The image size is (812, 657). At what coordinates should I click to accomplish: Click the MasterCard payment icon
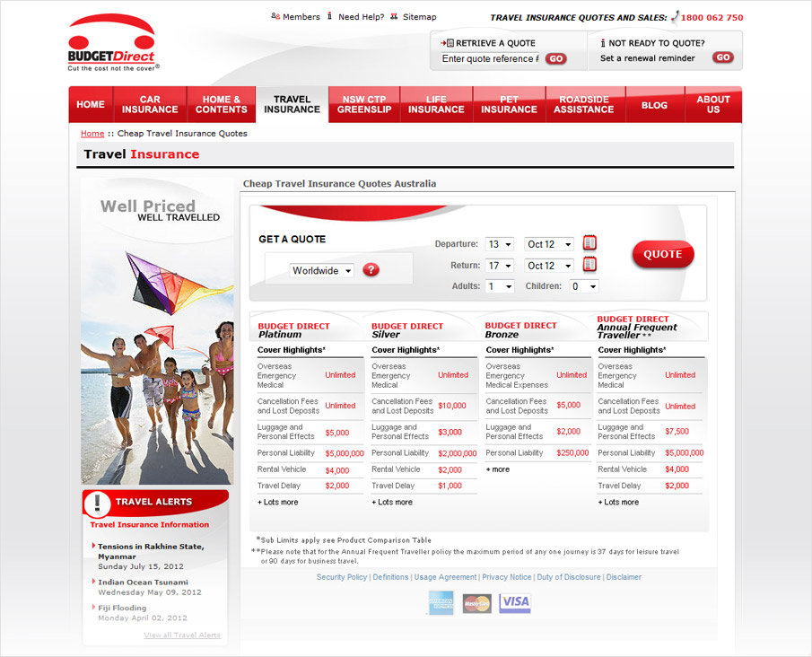tap(476, 603)
